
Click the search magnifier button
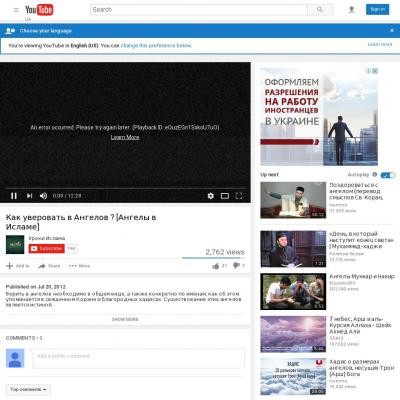tap(320, 10)
